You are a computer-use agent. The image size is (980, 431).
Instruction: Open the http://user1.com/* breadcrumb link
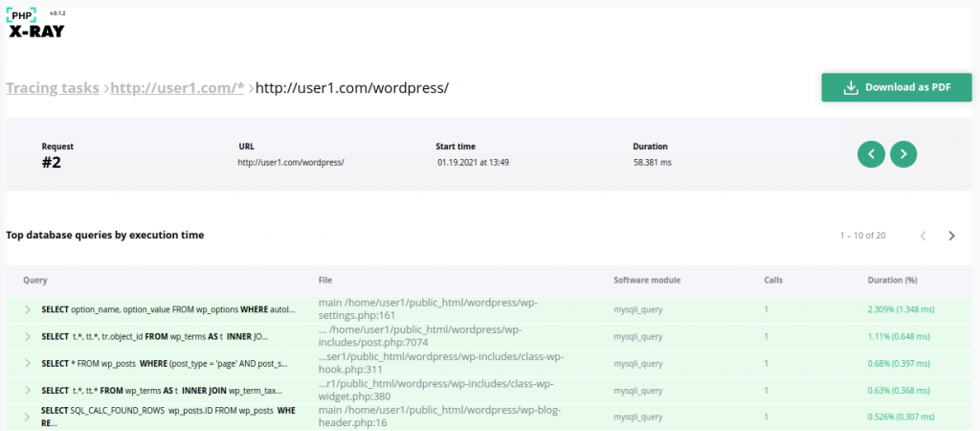click(177, 88)
